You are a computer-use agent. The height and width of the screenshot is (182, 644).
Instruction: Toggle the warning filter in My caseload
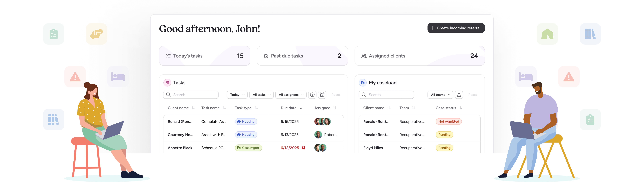click(459, 95)
